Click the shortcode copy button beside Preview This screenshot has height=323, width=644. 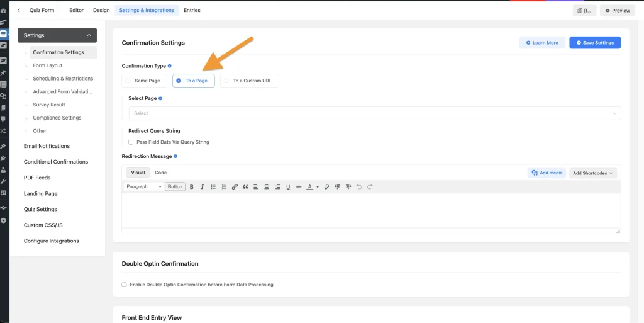point(584,11)
